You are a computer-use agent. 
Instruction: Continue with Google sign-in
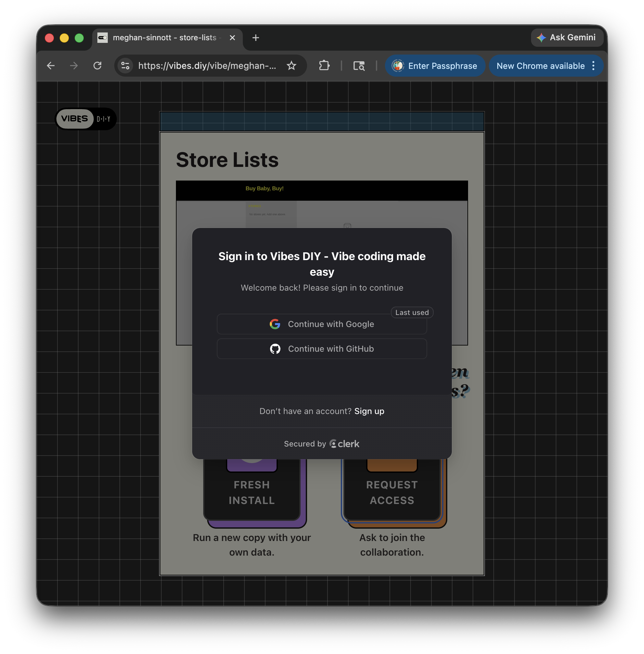point(322,324)
